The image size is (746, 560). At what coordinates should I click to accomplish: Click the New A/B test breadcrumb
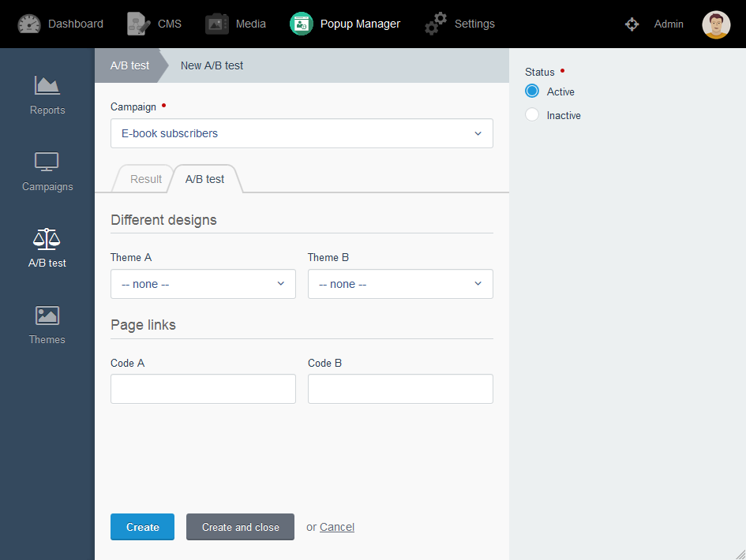(212, 65)
